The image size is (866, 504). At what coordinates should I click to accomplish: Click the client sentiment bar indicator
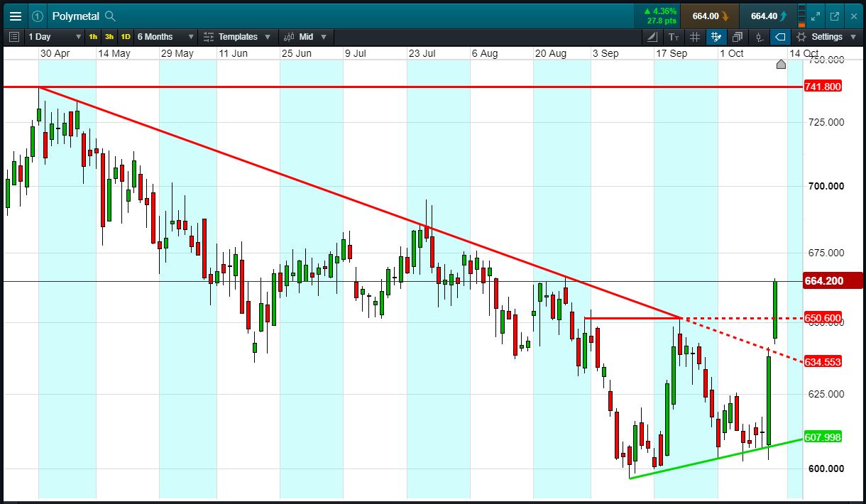tap(802, 16)
